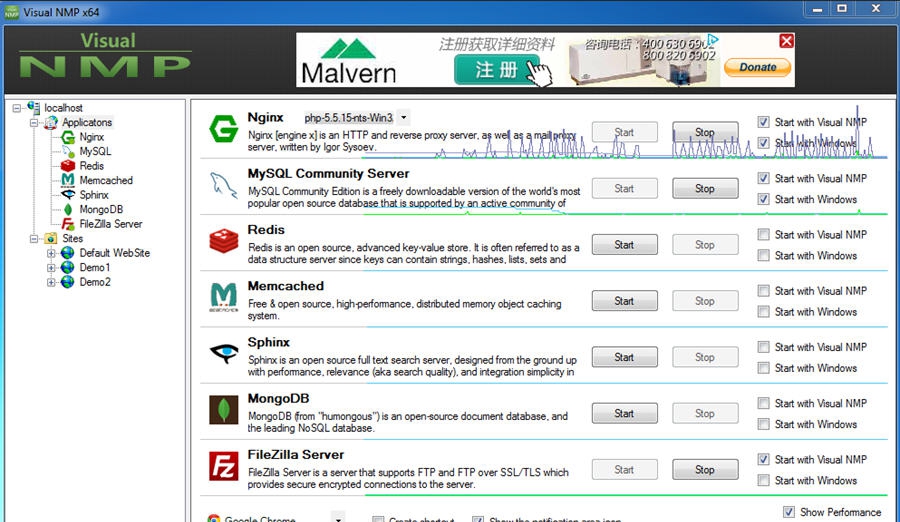Screen dimensions: 900x522
Task: Click the MySQL dolphin logo in main panel
Action: 223,185
